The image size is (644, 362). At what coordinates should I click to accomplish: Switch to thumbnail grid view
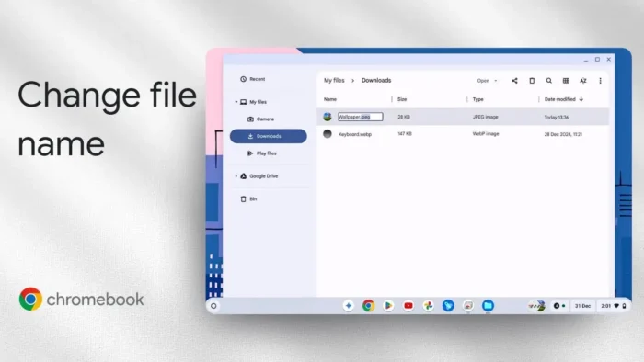pyautogui.click(x=566, y=81)
